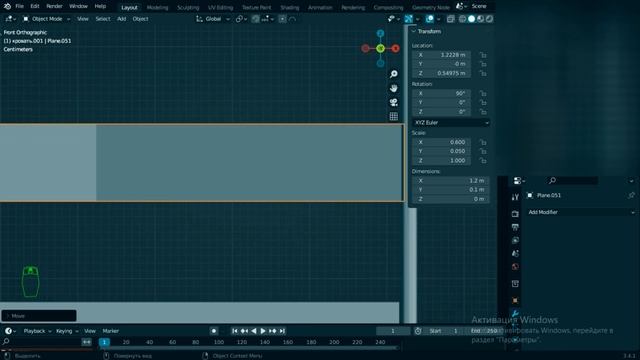Viewport: 640px width, 360px height.
Task: Click the blue Z axis gizmo handle
Action: coord(380,33)
